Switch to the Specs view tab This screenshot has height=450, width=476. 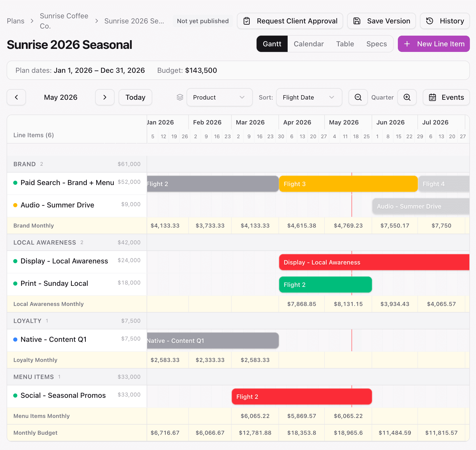tap(376, 44)
